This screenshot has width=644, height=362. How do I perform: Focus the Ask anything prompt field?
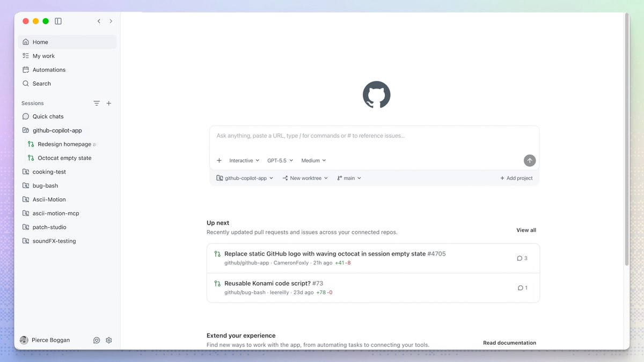pyautogui.click(x=374, y=136)
